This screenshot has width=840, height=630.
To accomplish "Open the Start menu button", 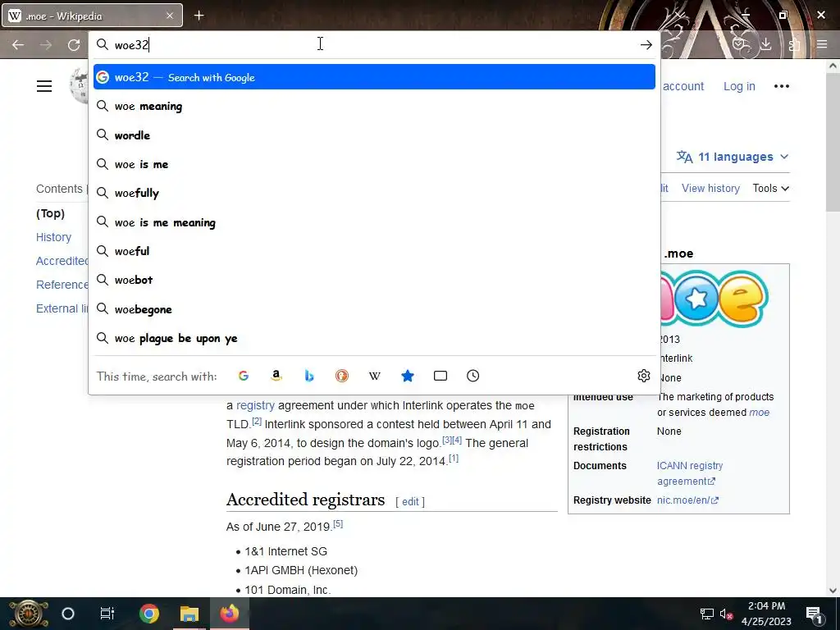I will [x=28, y=614].
